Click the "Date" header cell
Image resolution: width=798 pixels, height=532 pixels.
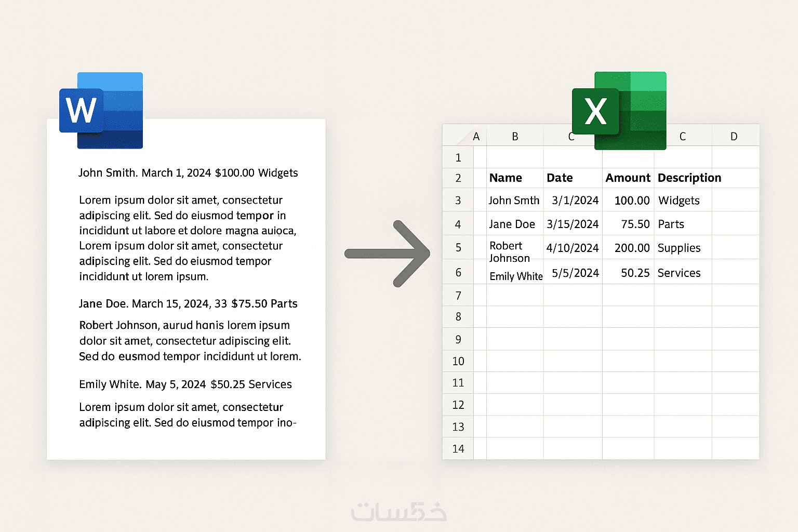(x=573, y=178)
